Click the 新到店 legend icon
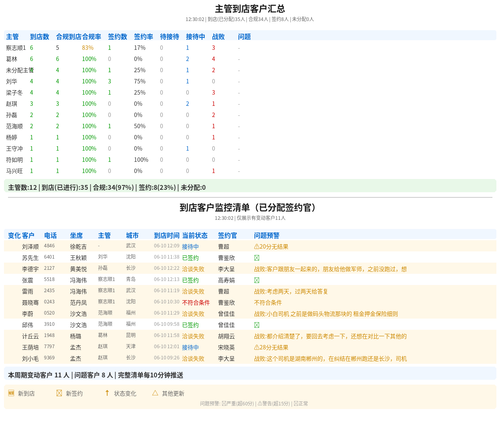Image resolution: width=500 pixels, height=426 pixels. pyautogui.click(x=11, y=393)
